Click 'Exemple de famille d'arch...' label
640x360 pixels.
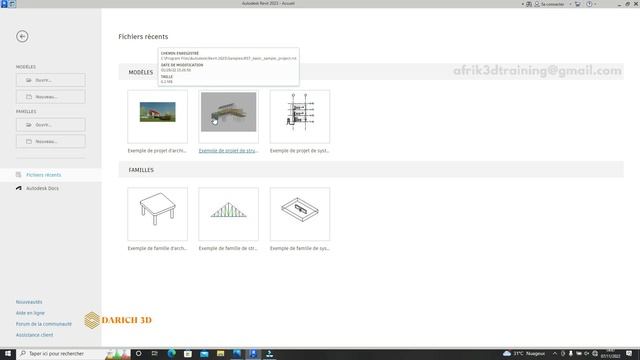point(157,248)
